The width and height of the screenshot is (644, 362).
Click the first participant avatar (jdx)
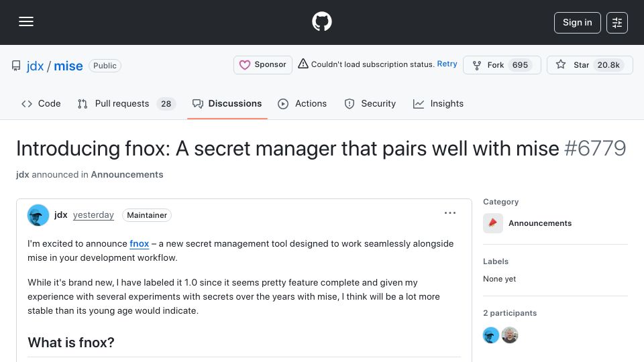point(491,335)
